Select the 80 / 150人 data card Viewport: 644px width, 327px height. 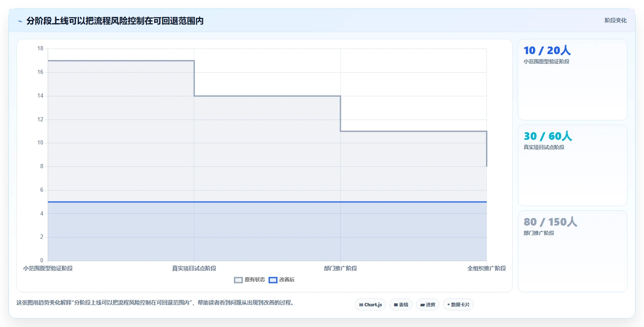(x=572, y=251)
